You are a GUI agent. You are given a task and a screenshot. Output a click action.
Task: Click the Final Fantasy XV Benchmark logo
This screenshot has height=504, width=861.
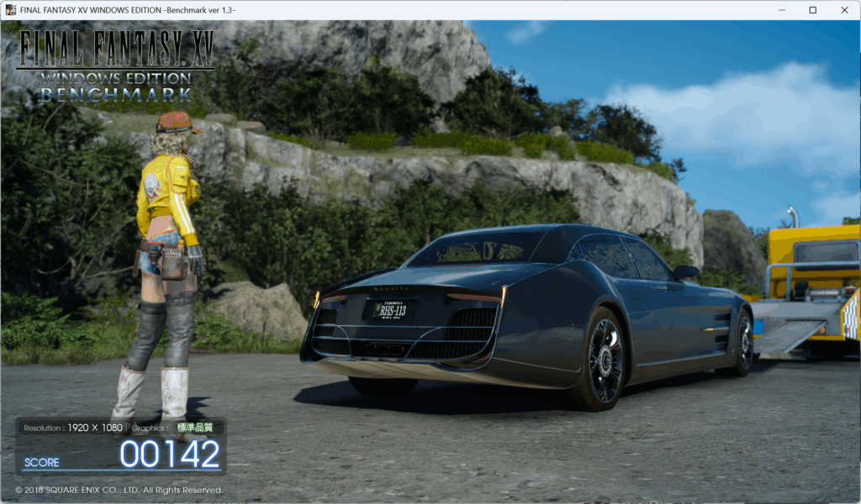point(116,66)
